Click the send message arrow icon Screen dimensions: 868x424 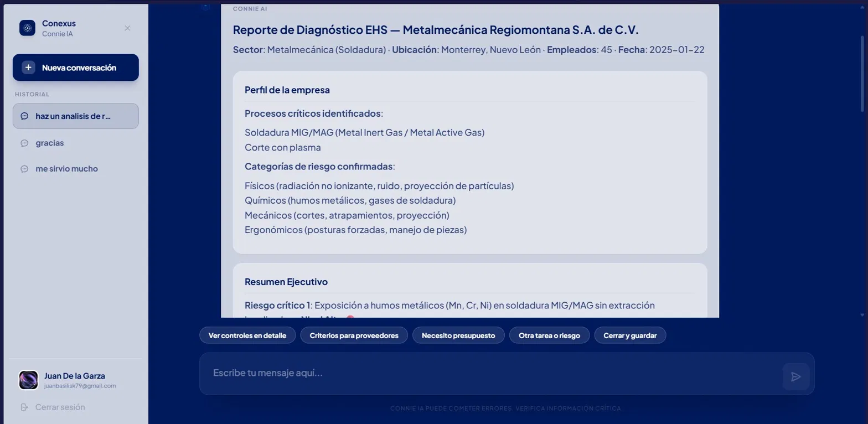[x=796, y=377]
